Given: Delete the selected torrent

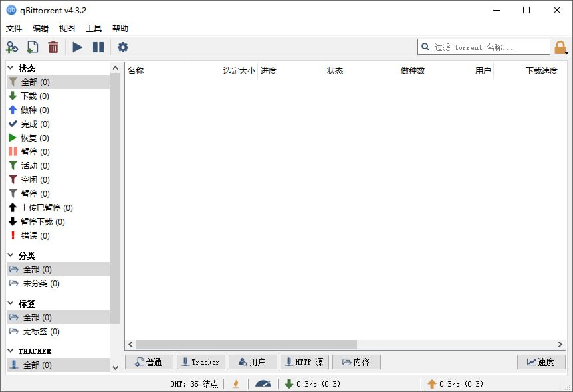Looking at the screenshot, I should (53, 47).
